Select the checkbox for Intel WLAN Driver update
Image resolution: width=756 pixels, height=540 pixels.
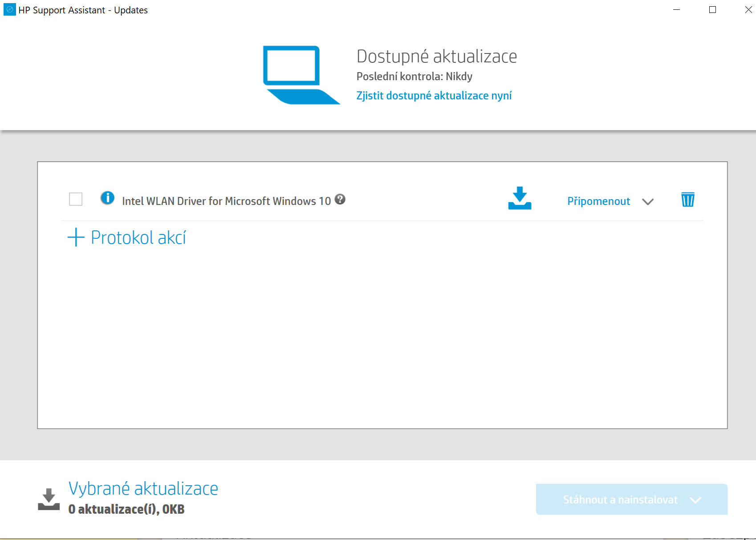pyautogui.click(x=76, y=199)
